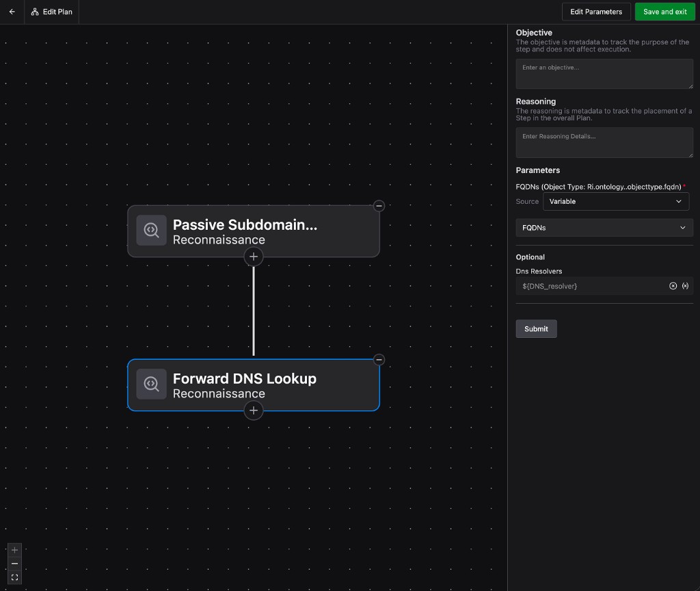Click the Edit Plan hierarchy icon
Screen dimensions: 700x591
point(35,12)
